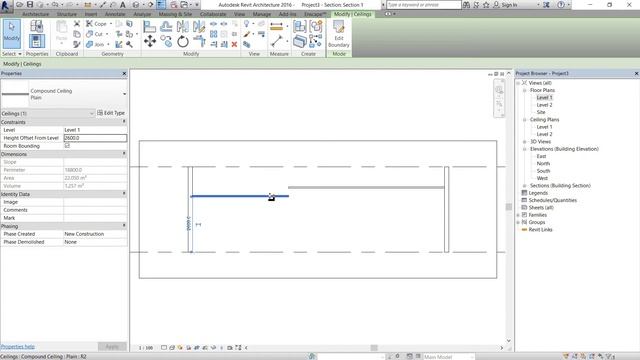Select the Modify arrow tool

tap(11, 33)
